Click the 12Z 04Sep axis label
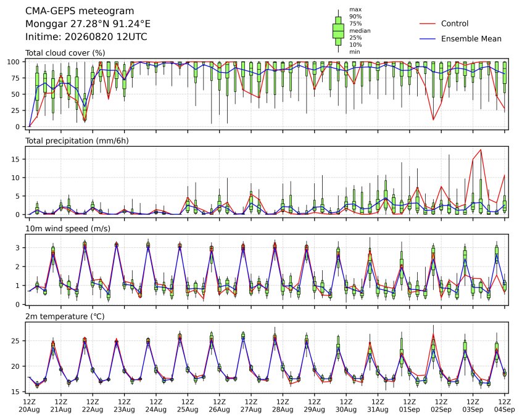Image resolution: width=522 pixels, height=420 pixels. tap(505, 406)
